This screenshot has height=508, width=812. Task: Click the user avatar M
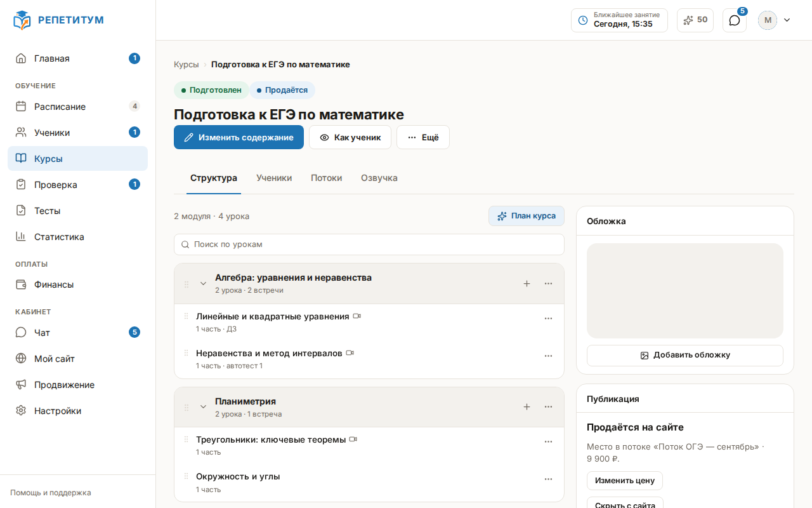coord(768,20)
